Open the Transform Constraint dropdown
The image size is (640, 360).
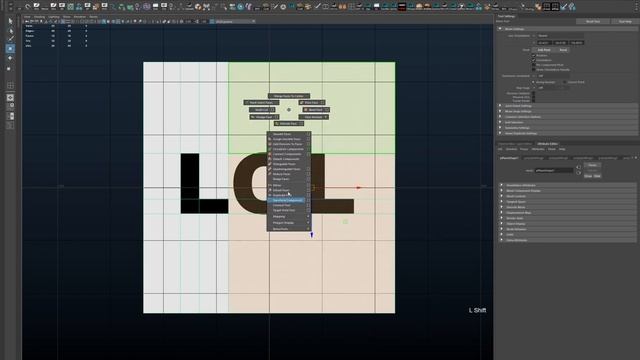(553, 76)
